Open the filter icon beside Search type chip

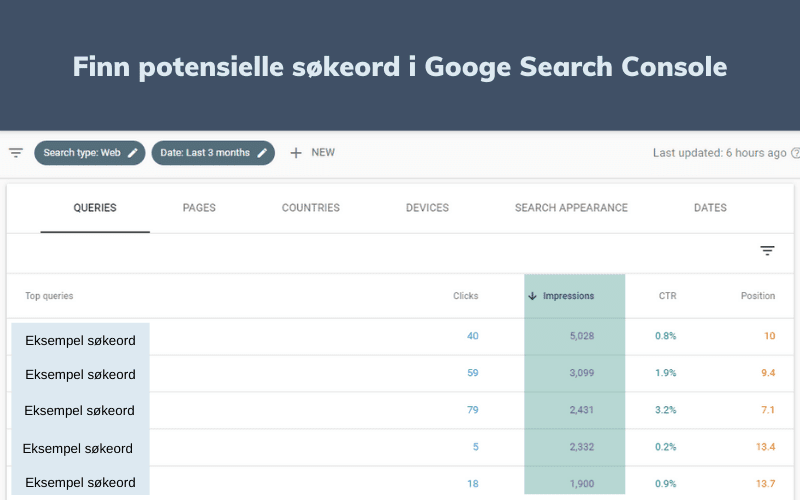tap(16, 153)
